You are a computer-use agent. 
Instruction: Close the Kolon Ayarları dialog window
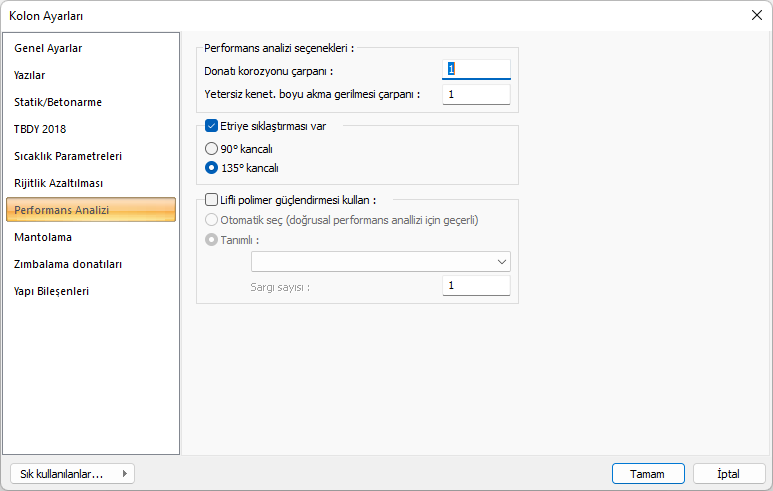click(756, 15)
